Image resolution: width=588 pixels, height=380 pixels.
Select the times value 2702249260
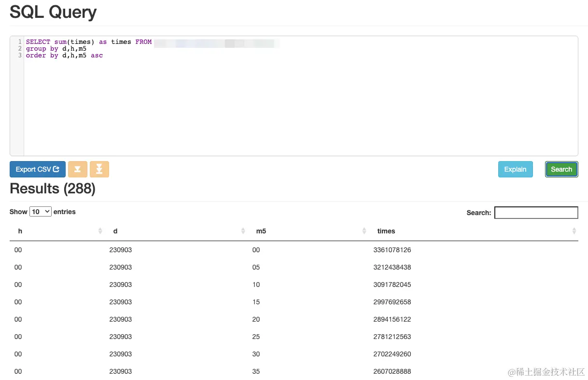pos(392,354)
